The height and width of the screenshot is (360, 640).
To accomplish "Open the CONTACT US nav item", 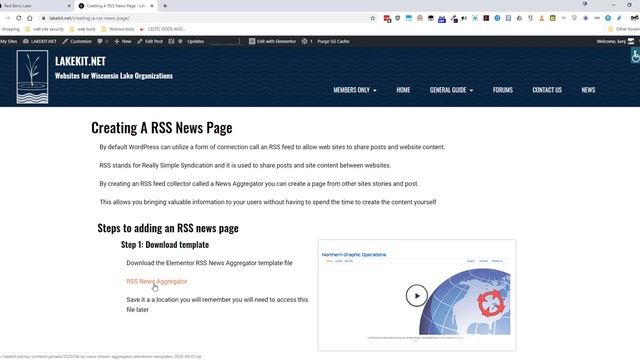I will pyautogui.click(x=547, y=90).
